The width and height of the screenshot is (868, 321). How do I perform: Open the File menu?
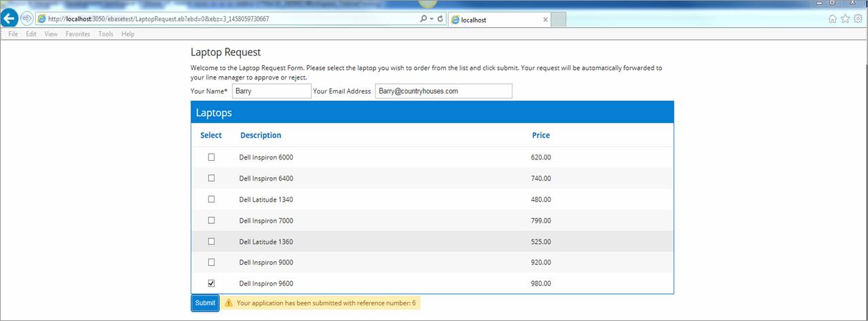[x=13, y=34]
